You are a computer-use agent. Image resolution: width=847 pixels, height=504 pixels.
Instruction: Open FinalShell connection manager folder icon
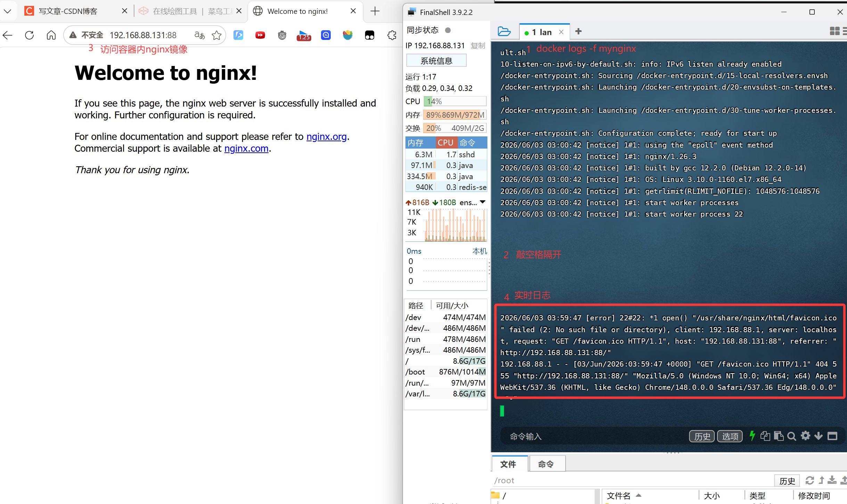(x=504, y=32)
